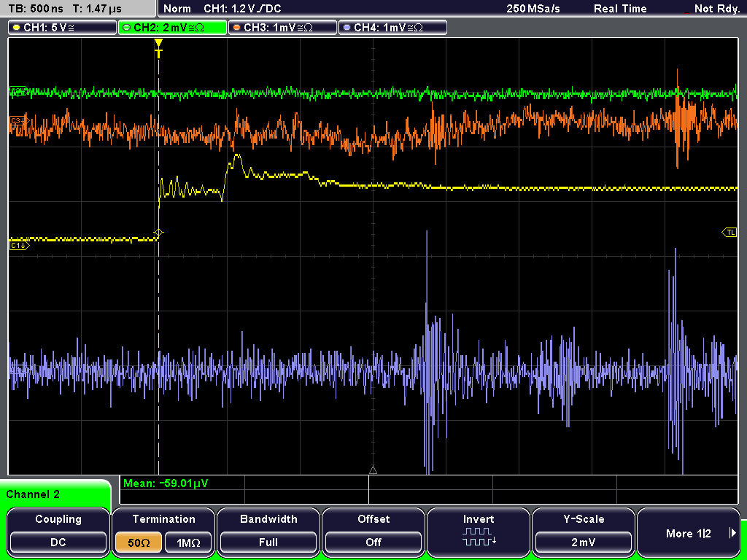The image size is (747, 560).
Task: Click the TL trigger level marker
Action: (729, 233)
